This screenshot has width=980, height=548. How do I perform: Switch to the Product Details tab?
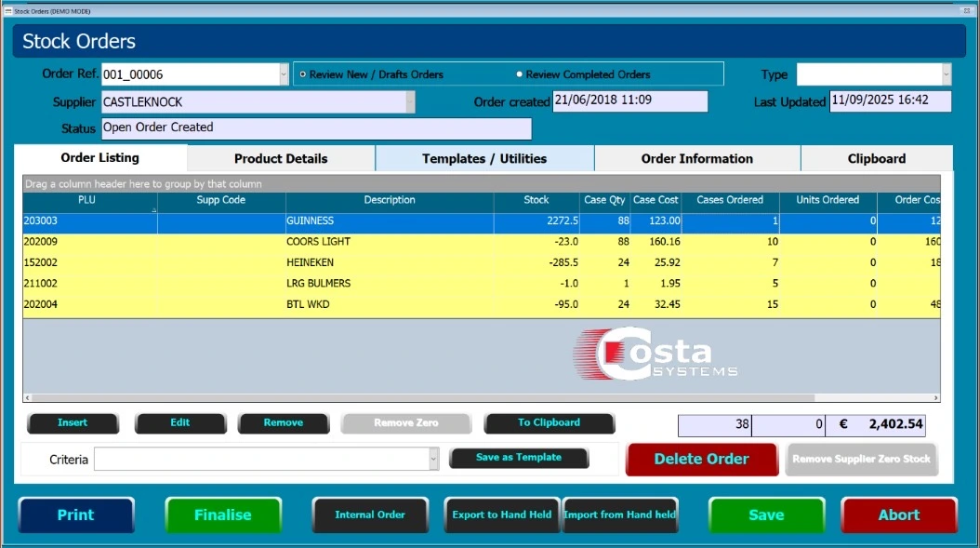281,159
